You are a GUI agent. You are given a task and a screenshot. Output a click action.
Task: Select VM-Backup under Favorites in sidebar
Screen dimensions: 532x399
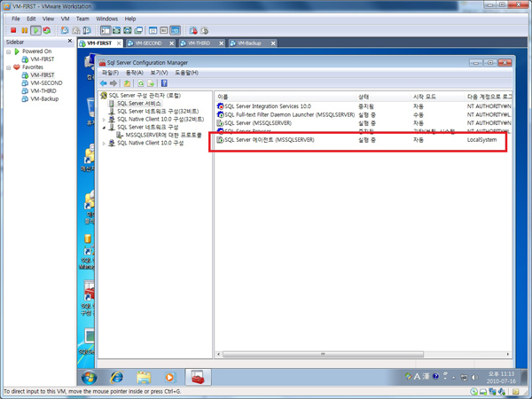[x=44, y=99]
